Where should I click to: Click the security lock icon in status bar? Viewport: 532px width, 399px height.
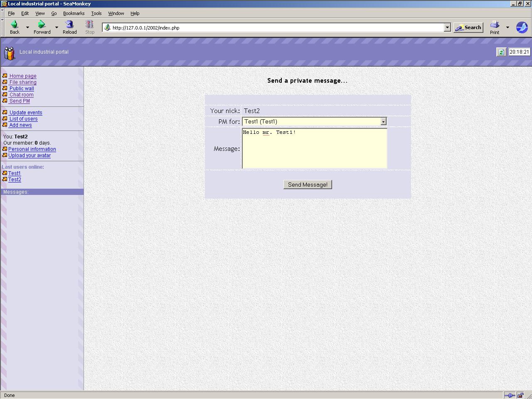[x=520, y=395]
